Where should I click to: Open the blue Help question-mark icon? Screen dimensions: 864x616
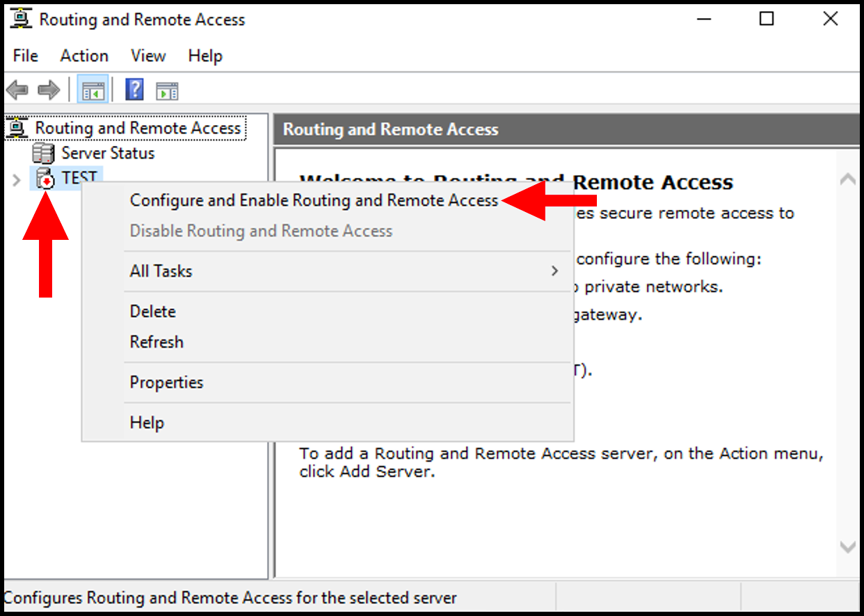point(134,90)
